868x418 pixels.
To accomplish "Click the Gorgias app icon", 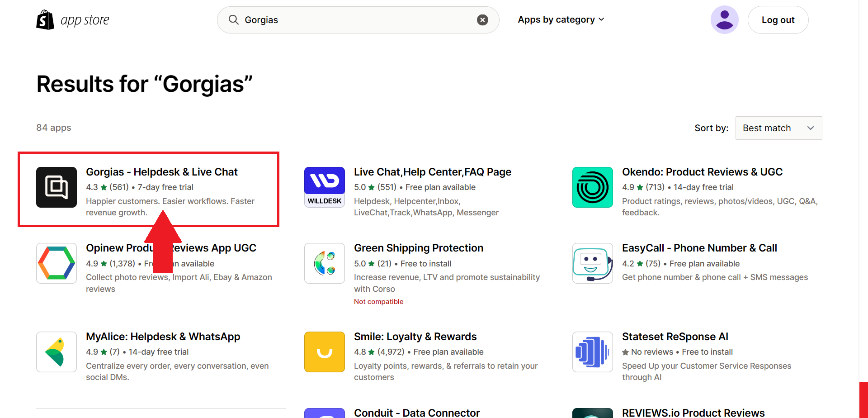I will click(x=57, y=187).
